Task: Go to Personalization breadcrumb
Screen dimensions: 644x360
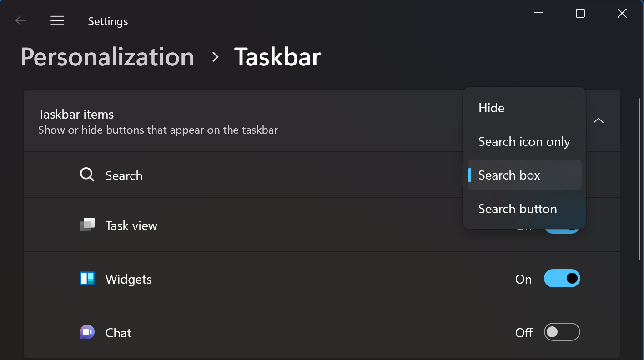Action: pyautogui.click(x=107, y=57)
